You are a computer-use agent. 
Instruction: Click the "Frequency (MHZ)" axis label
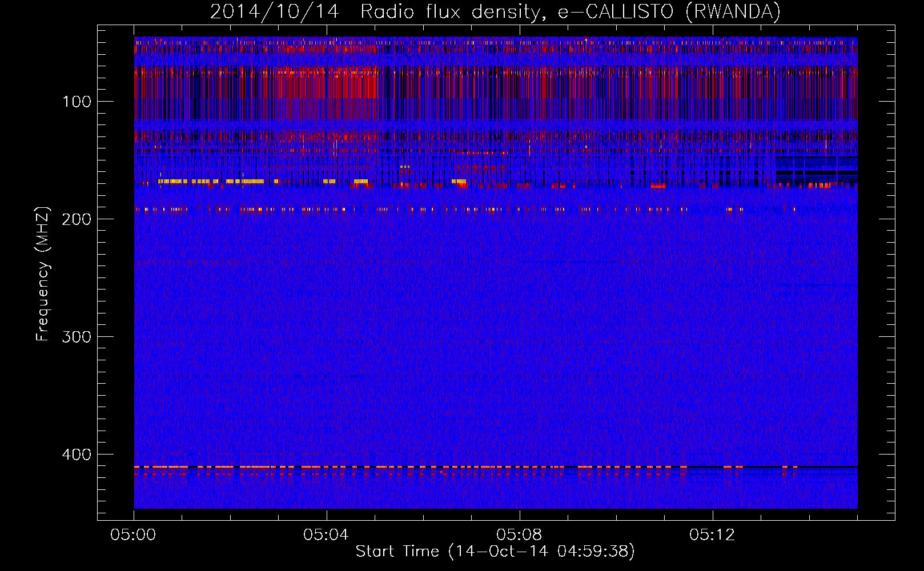43,274
